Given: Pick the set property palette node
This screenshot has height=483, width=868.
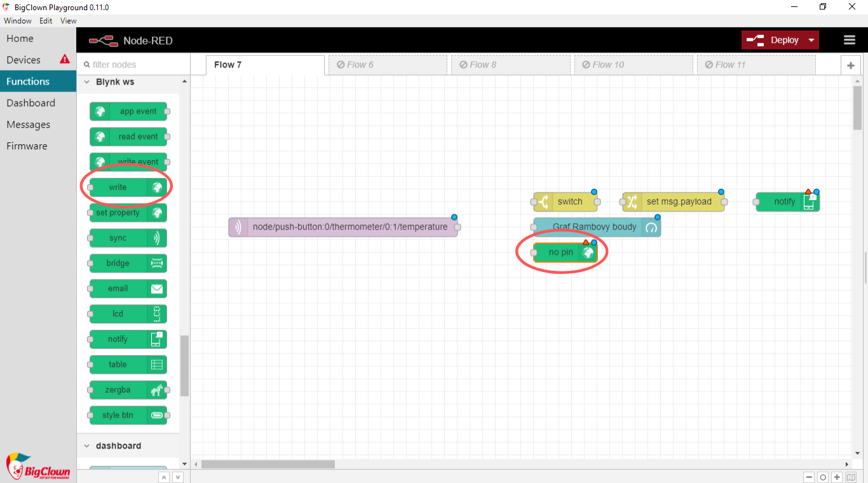Looking at the screenshot, I should click(x=128, y=213).
